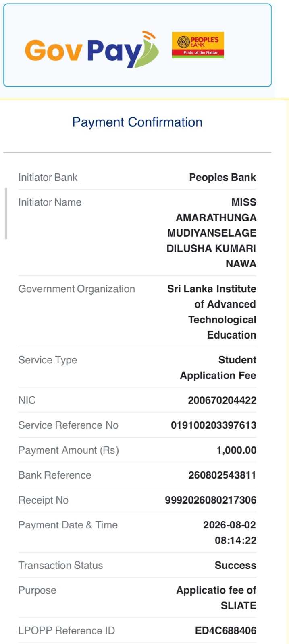
Task: Select the initiator name text MISS AMARATHUNGA
Action: point(216,210)
